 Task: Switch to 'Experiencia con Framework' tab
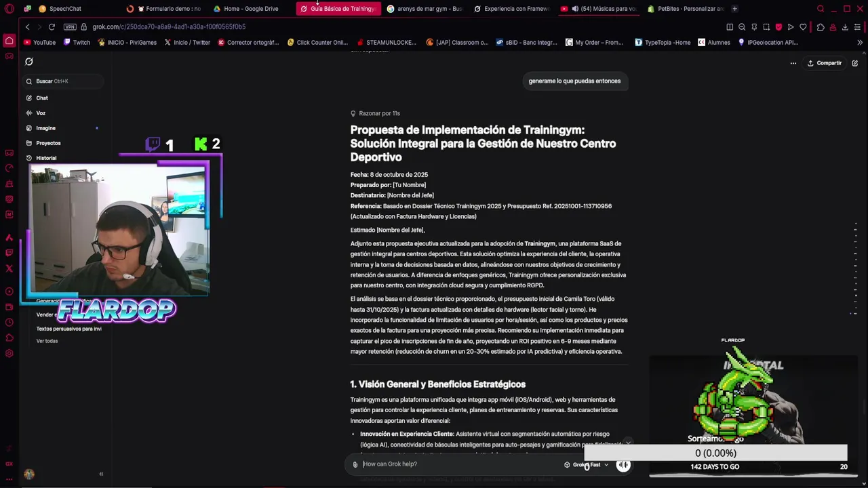click(x=512, y=9)
